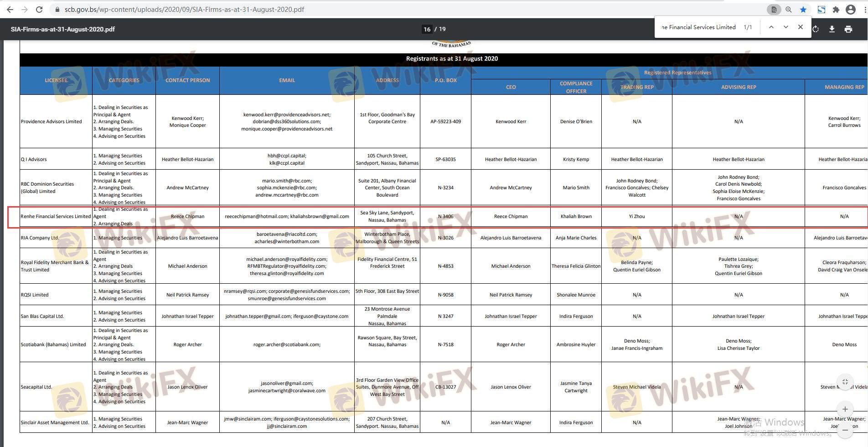Focus the scb.gov.bs address bar

pos(184,9)
